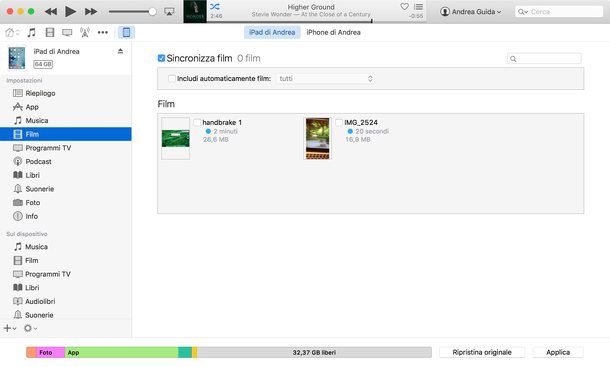Click the iPad device thumbnail
The image size is (610, 367).
pos(17,58)
